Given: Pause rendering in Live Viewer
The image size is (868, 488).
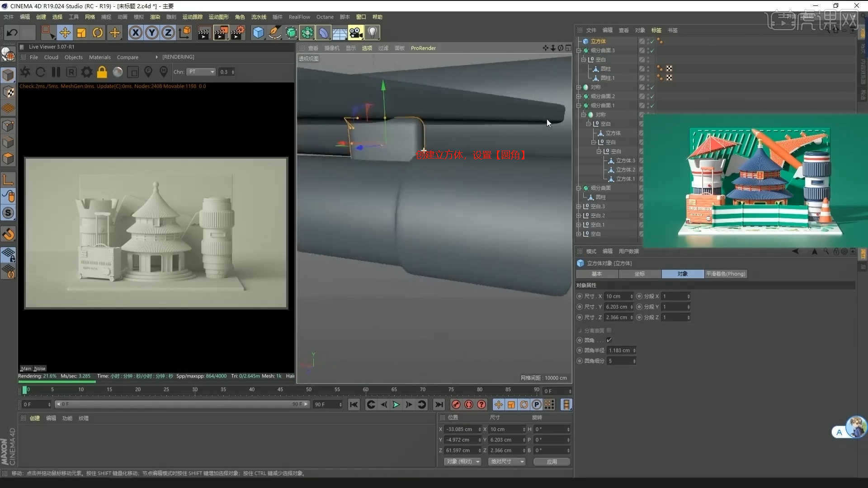Looking at the screenshot, I should (x=56, y=72).
